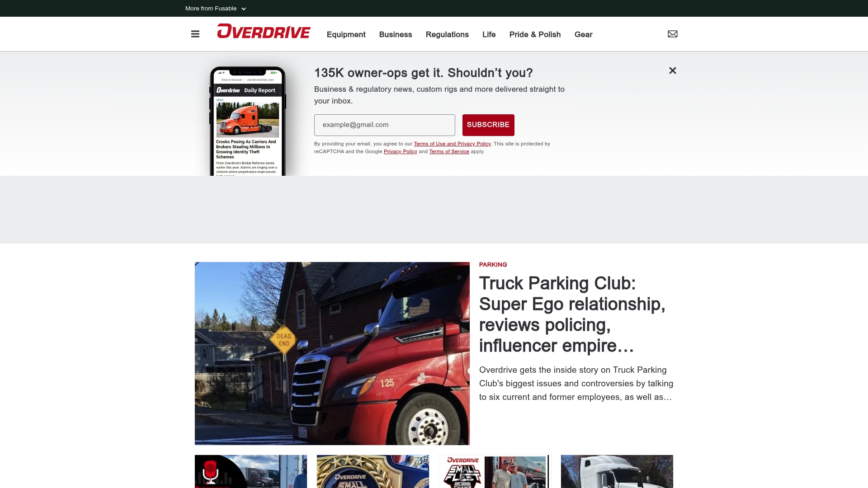Open the Truck Parking Club article headline
The width and height of the screenshot is (868, 488).
click(x=572, y=314)
